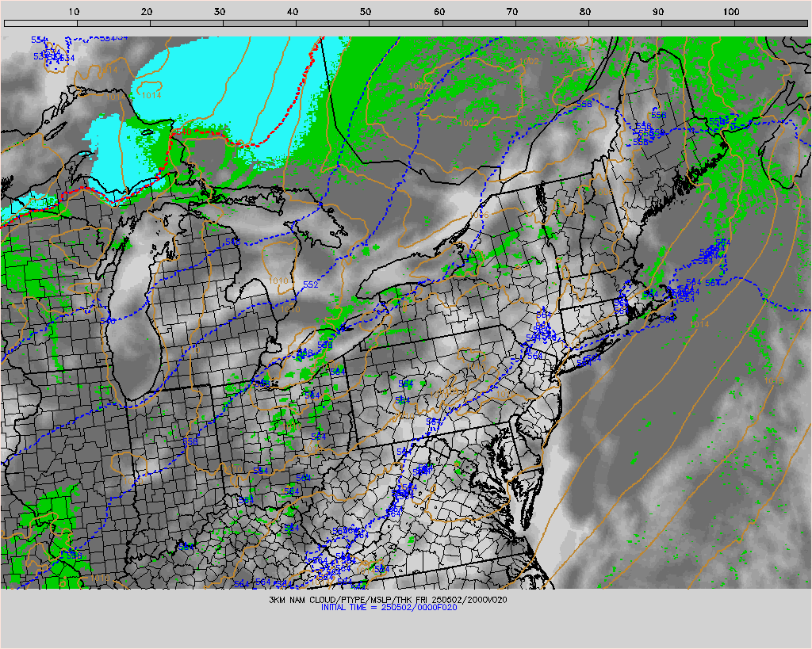Click the '50' label on the cloud cover scale
Viewport: 812px width, 649px height.
click(366, 12)
